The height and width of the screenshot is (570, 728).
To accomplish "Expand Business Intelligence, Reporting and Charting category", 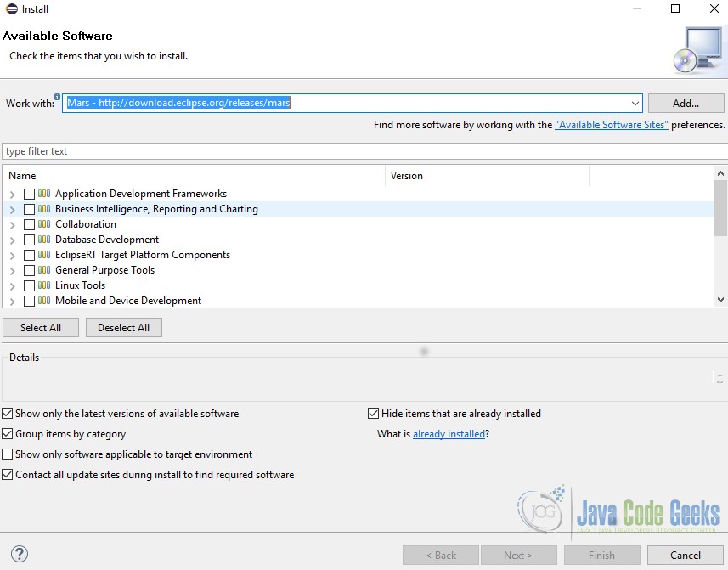I will tap(13, 210).
